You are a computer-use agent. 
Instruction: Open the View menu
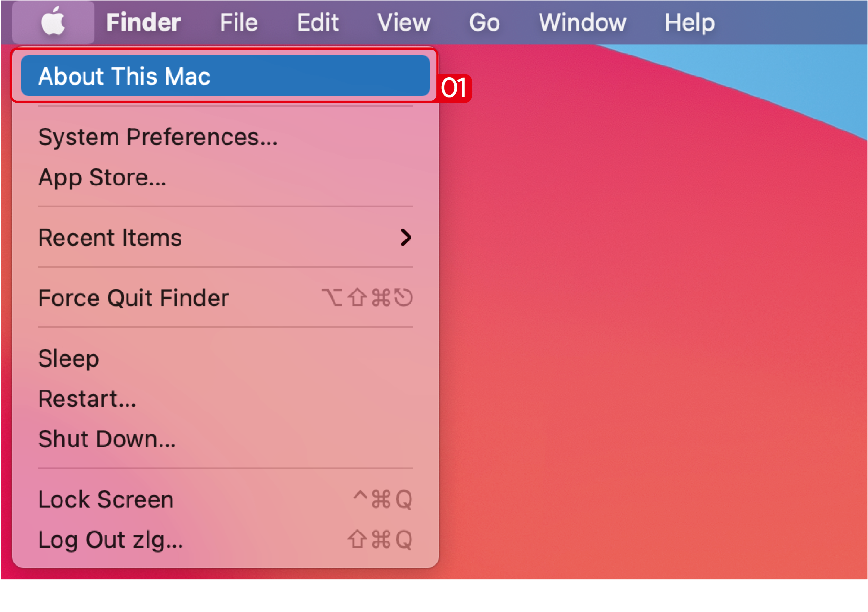pyautogui.click(x=404, y=22)
